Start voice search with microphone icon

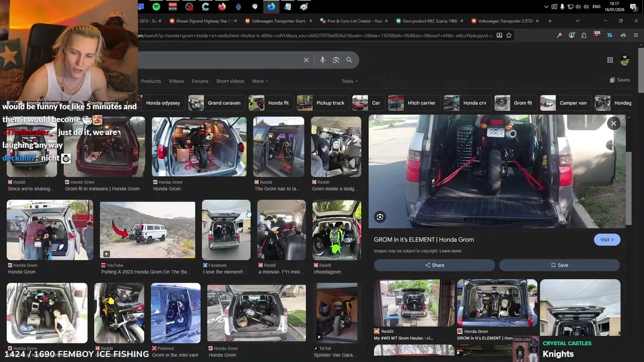tap(323, 60)
